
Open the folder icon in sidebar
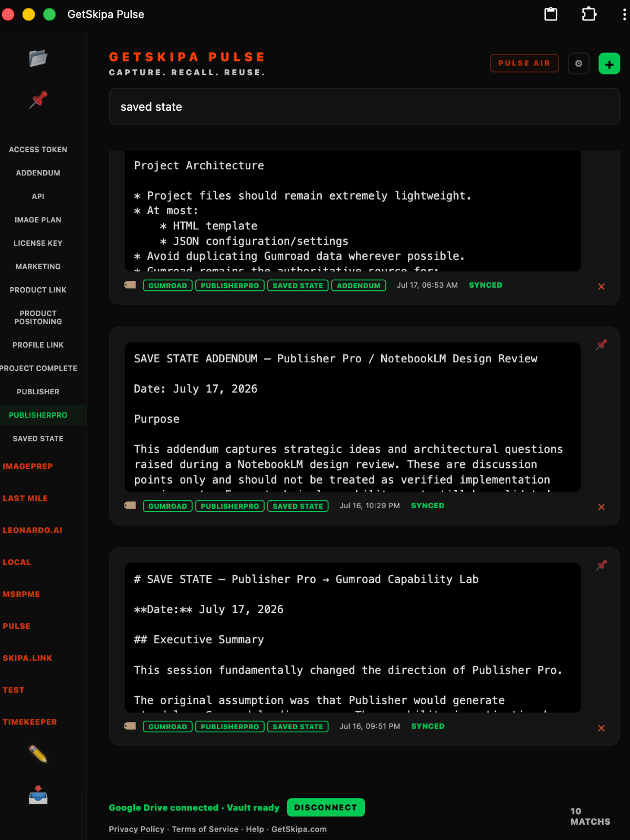(x=38, y=58)
